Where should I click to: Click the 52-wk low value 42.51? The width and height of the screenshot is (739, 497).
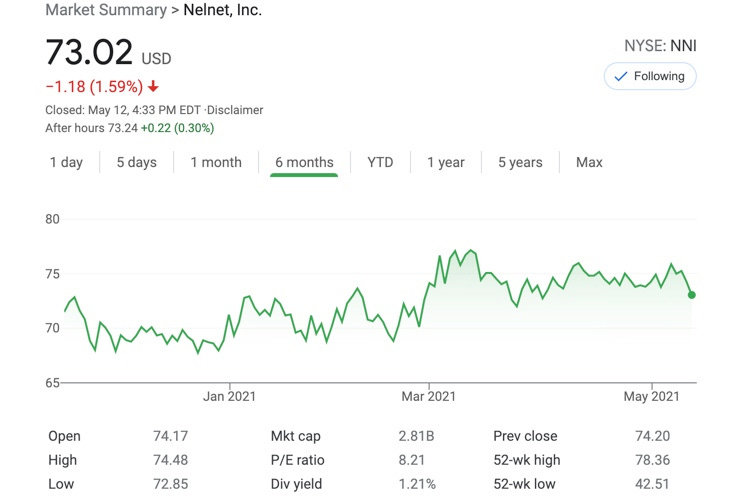(652, 484)
